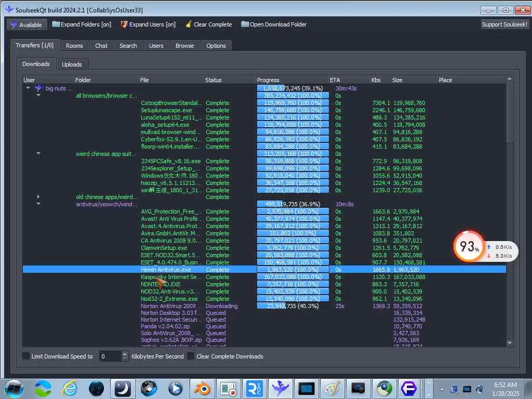
Task: Open the Users tab
Action: [156, 46]
